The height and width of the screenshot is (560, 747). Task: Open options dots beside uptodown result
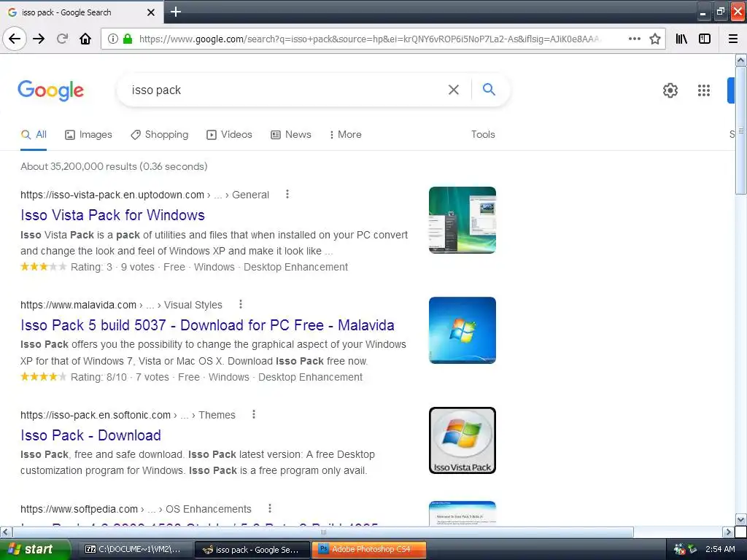coord(287,194)
